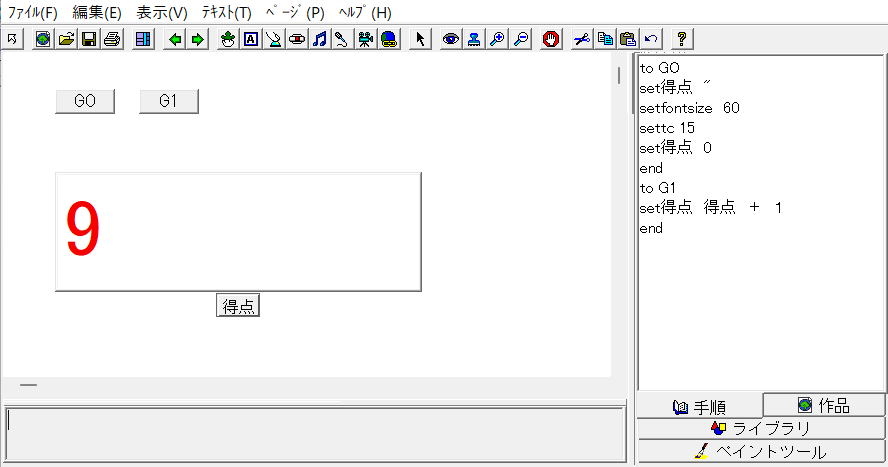Cut with the scissors icon
This screenshot has width=888, height=467.
(x=582, y=39)
